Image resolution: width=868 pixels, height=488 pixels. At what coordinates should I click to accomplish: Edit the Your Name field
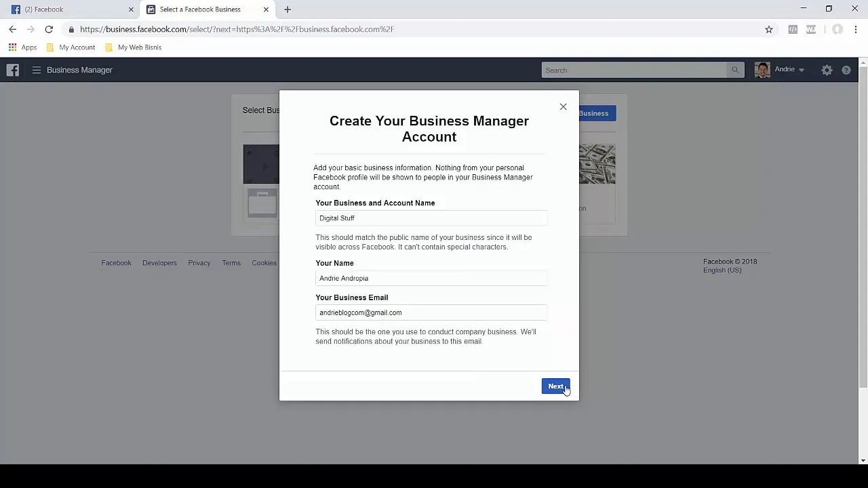pos(431,279)
